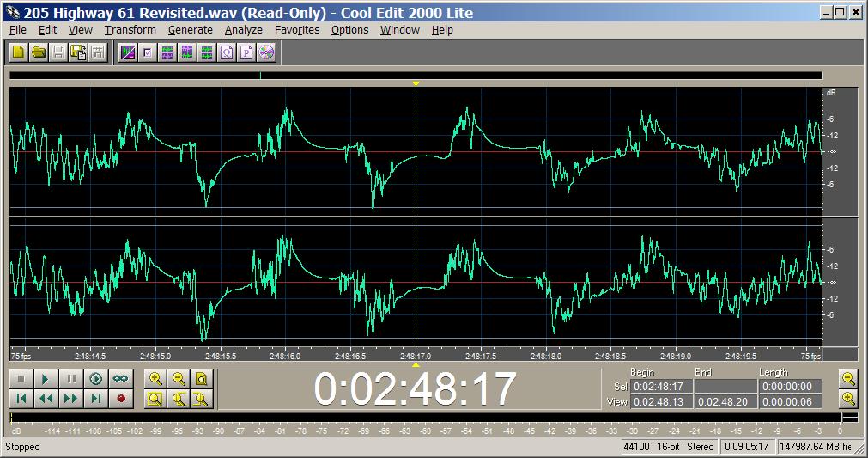
Task: Click the 44100 · 16-bit · Stereo status entry
Action: click(x=669, y=447)
